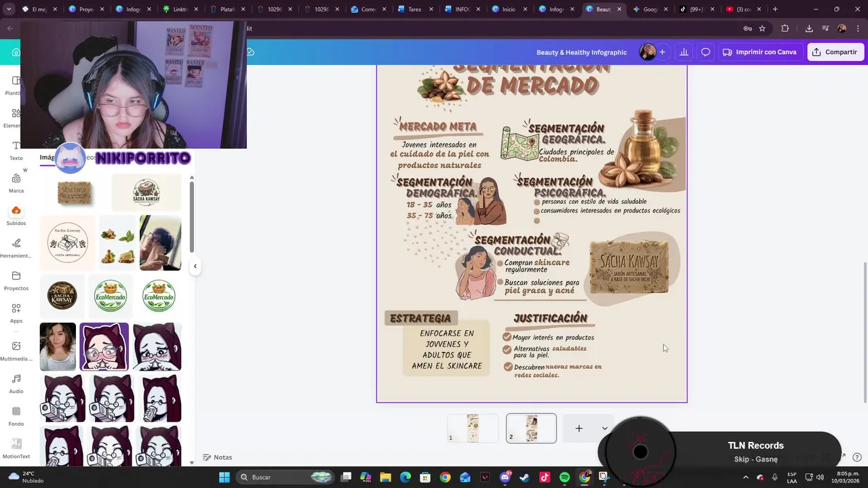Open the Subidos uploads panel
868x488 pixels.
coord(16,216)
